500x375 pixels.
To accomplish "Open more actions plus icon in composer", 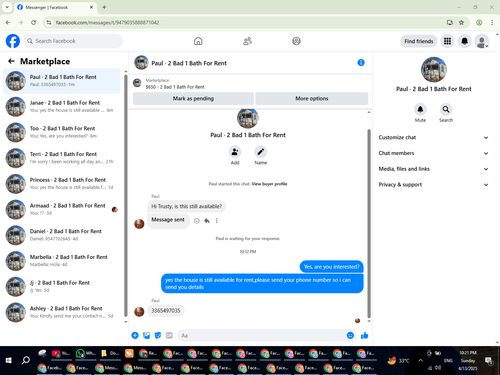I will (x=135, y=335).
